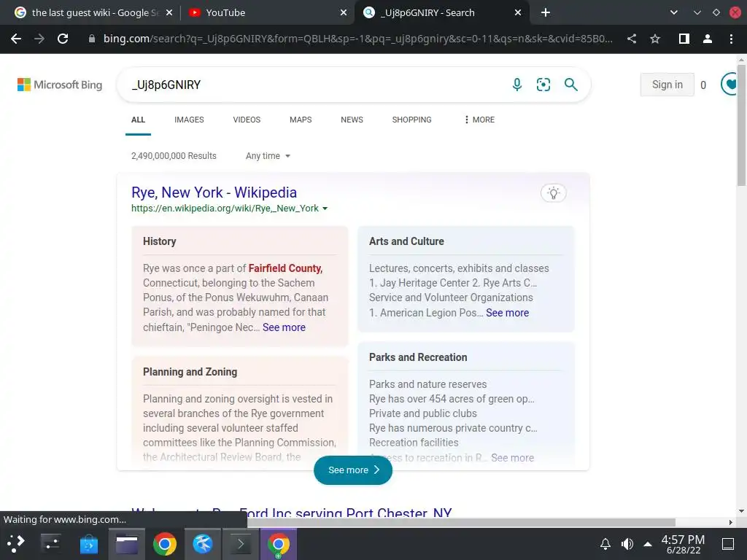Click the notifications bell in system tray
Screen dimensions: 747x560
pos(605,543)
